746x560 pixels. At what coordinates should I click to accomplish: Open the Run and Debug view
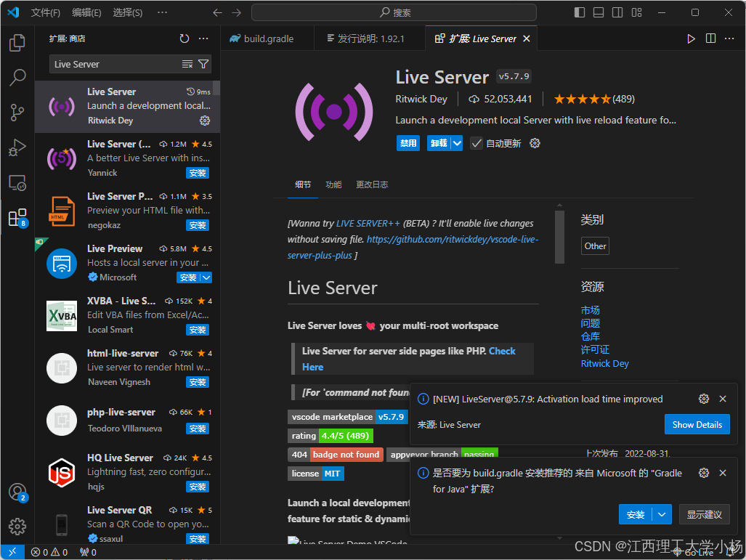[17, 147]
